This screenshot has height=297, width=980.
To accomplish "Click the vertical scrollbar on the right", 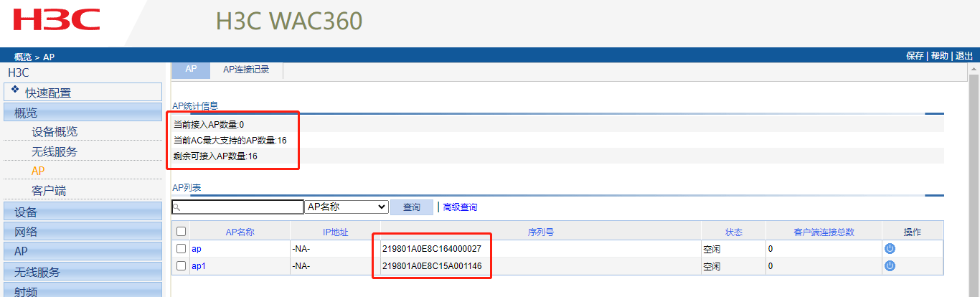I will pyautogui.click(x=974, y=179).
